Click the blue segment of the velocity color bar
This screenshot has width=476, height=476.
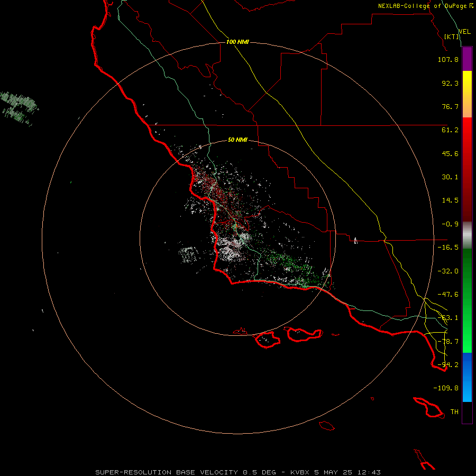tap(467, 377)
